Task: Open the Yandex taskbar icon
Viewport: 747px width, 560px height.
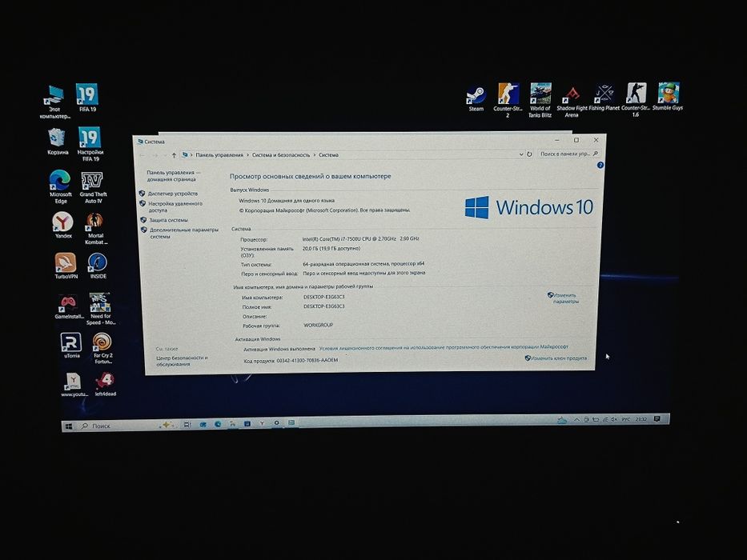Action: click(262, 423)
